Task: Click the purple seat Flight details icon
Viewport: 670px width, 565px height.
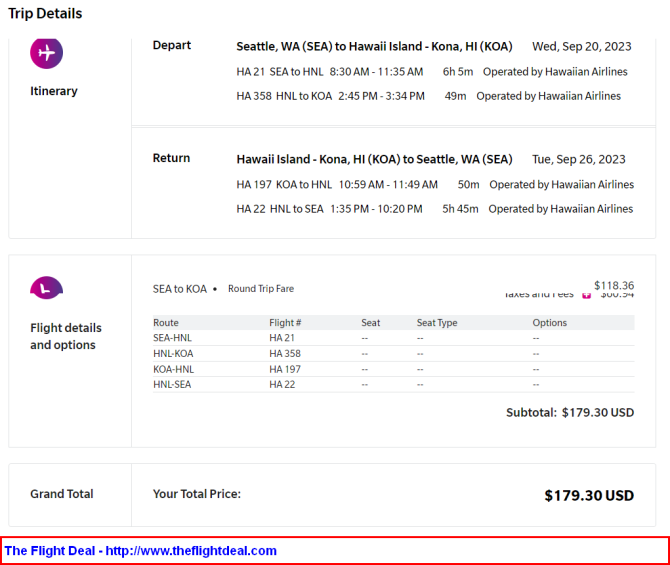Action: (46, 288)
